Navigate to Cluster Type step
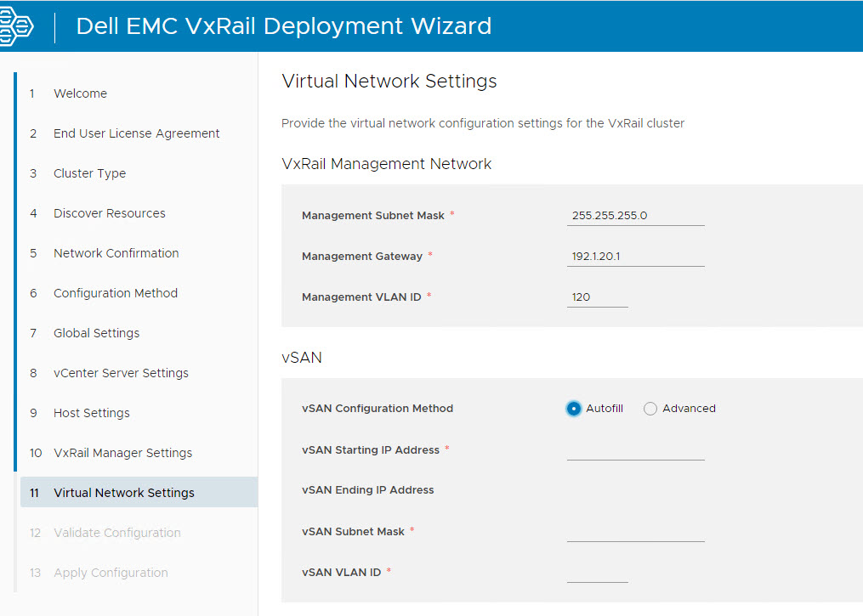 [89, 173]
